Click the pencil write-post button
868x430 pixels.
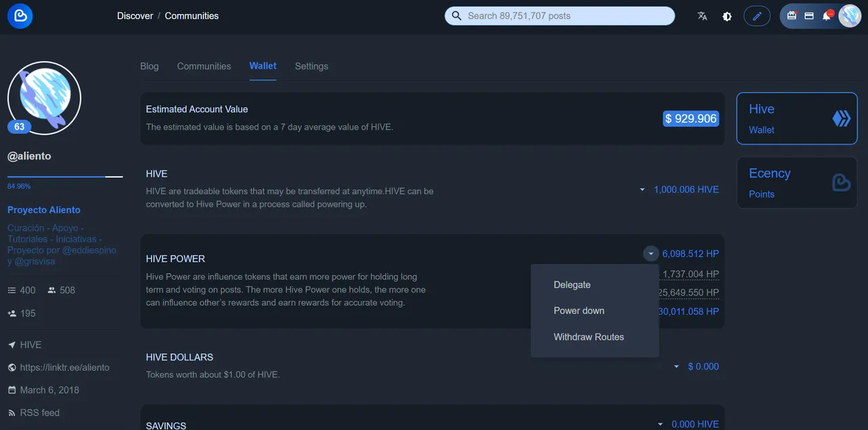coord(757,16)
